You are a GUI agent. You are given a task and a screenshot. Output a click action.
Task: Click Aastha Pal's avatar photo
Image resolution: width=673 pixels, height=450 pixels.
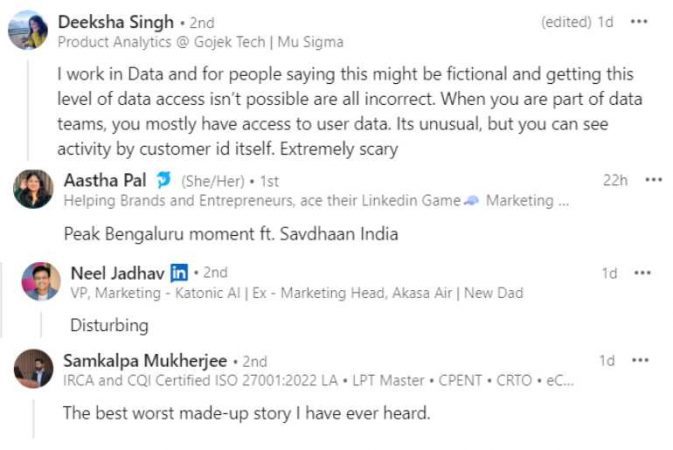33,189
